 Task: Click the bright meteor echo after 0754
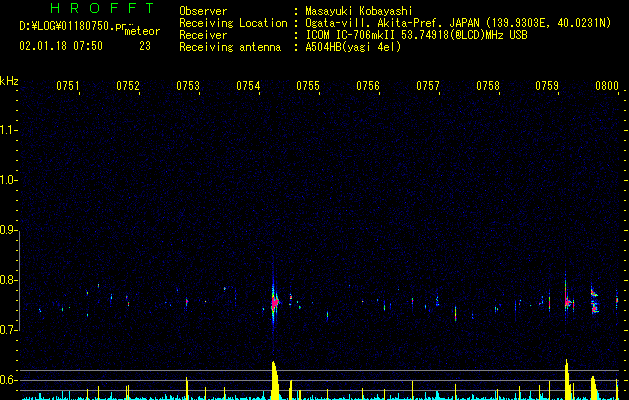[x=274, y=302]
